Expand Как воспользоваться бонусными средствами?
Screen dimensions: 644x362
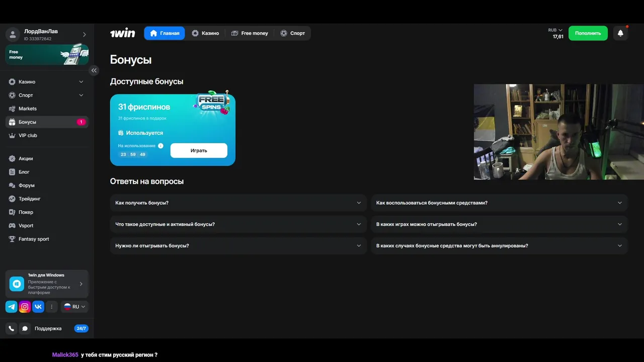[500, 203]
